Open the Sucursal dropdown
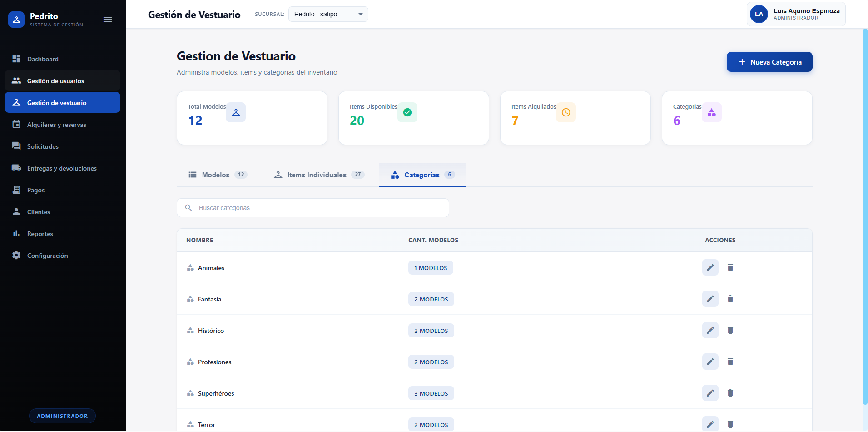Viewport: 868px width, 432px height. (x=328, y=14)
